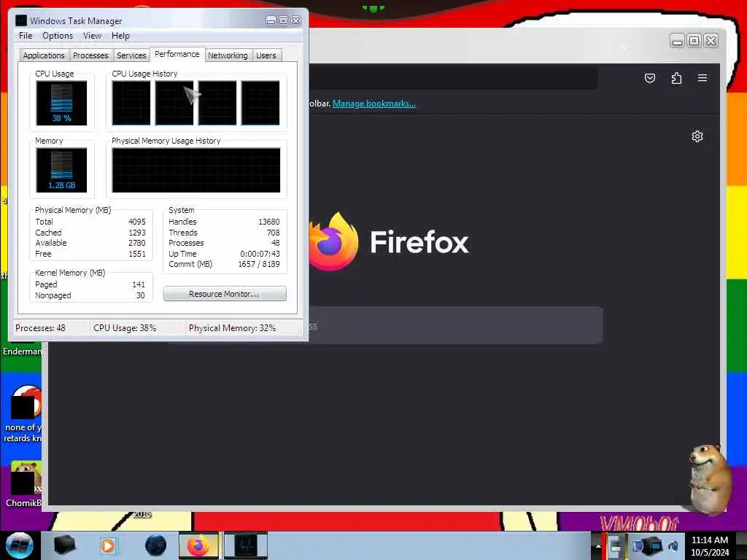Click the Up Time value 0:00:07:43
This screenshot has width=747, height=560.
tap(260, 254)
